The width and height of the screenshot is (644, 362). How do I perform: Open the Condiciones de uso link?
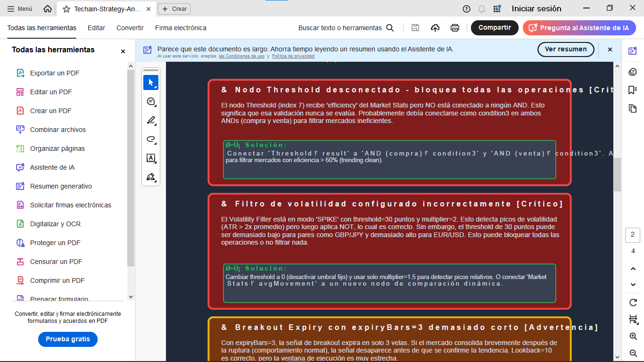241,56
